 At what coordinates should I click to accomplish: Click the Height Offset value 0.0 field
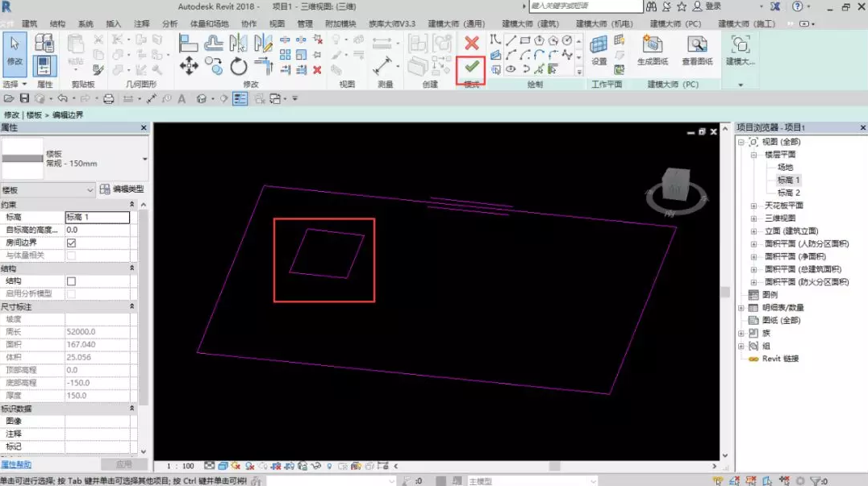pos(98,230)
